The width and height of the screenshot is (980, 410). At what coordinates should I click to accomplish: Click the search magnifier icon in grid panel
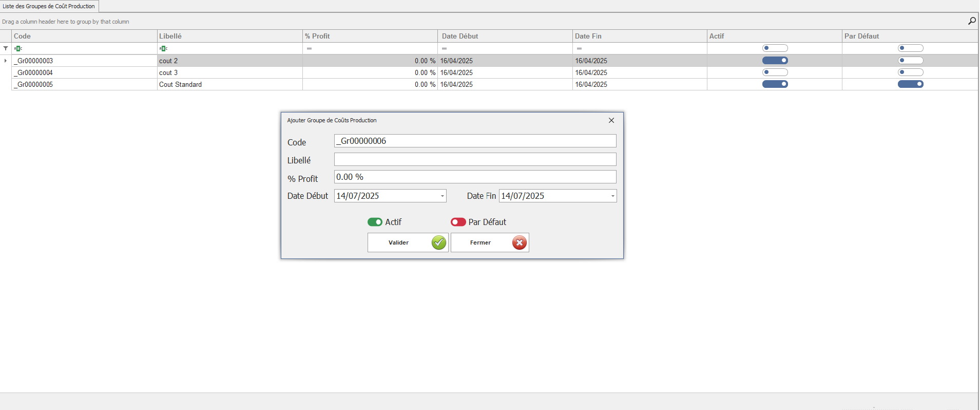[x=971, y=21]
